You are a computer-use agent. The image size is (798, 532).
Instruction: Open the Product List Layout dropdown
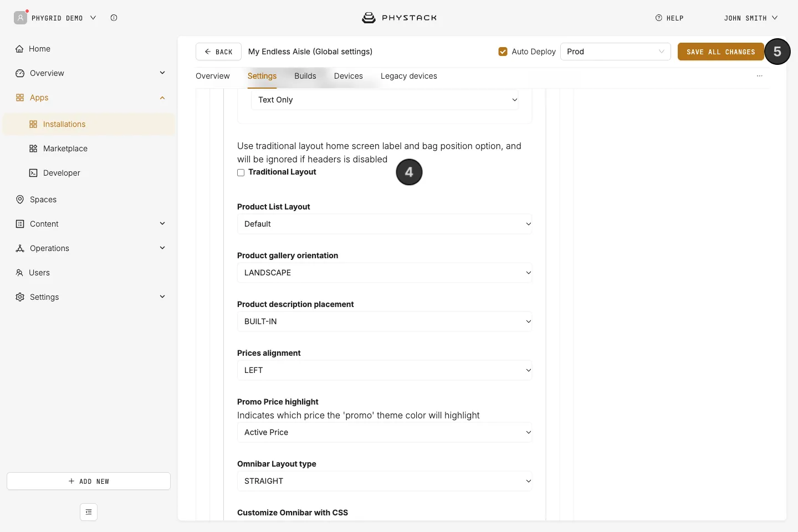pos(385,224)
